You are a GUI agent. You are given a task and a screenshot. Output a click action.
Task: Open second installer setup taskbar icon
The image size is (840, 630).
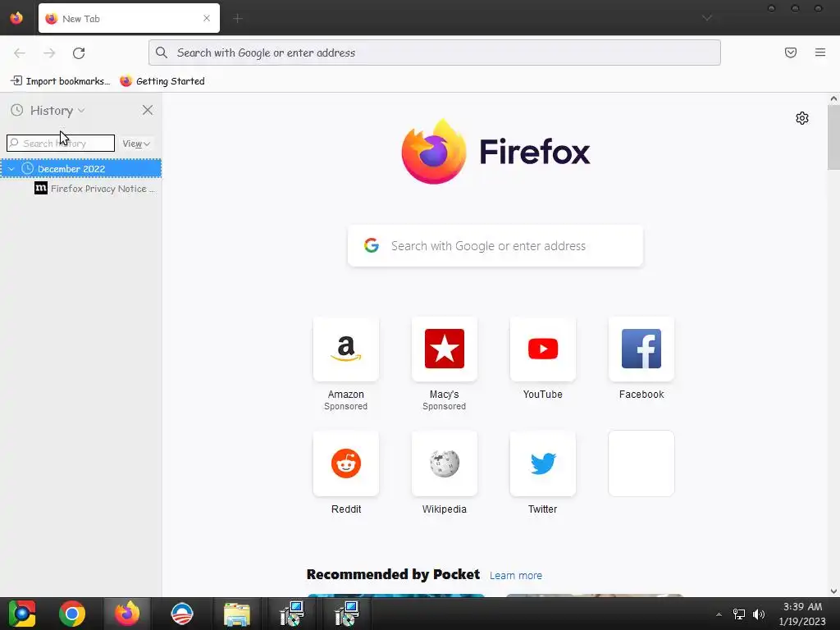pyautogui.click(x=347, y=614)
